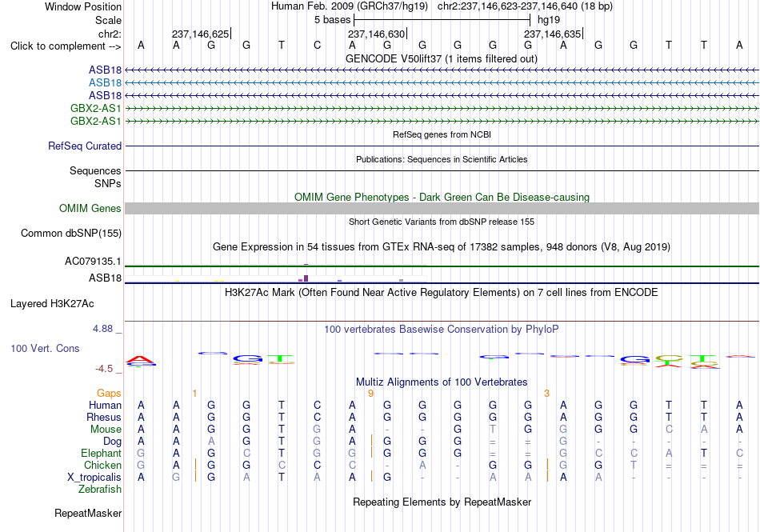Click the 237,146,635 coordinate marker

pos(553,34)
